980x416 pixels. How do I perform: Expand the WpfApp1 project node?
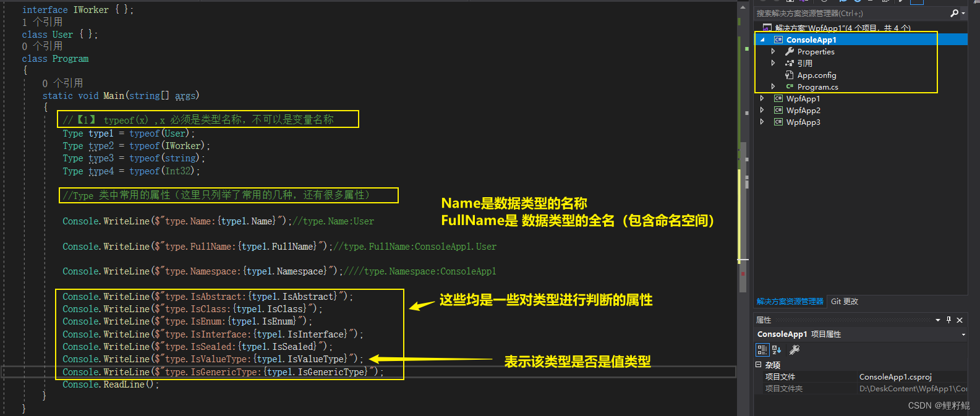click(762, 98)
